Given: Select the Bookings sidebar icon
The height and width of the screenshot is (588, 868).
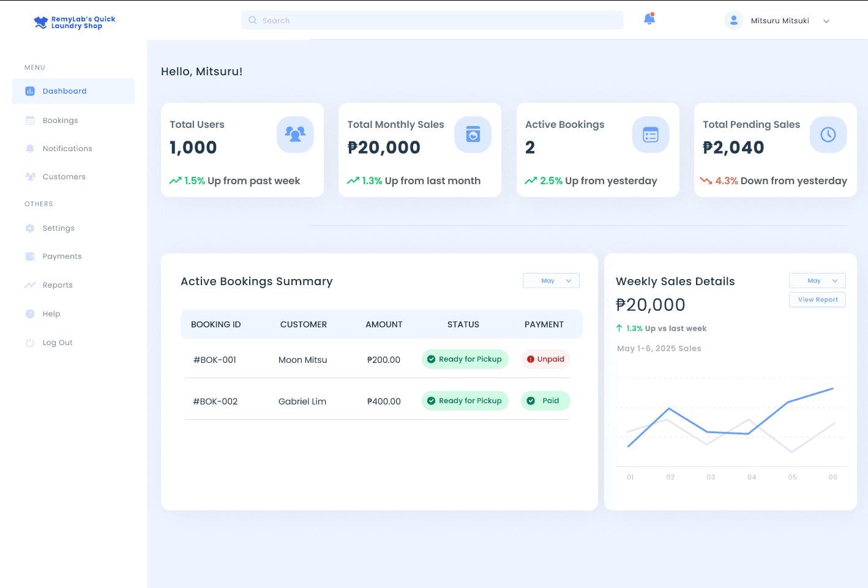Looking at the screenshot, I should [30, 120].
